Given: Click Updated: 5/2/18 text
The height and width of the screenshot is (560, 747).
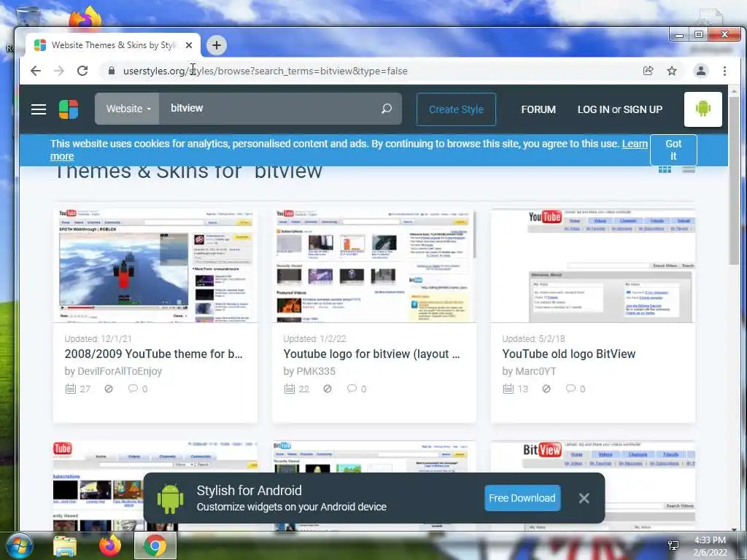Looking at the screenshot, I should pyautogui.click(x=533, y=338).
